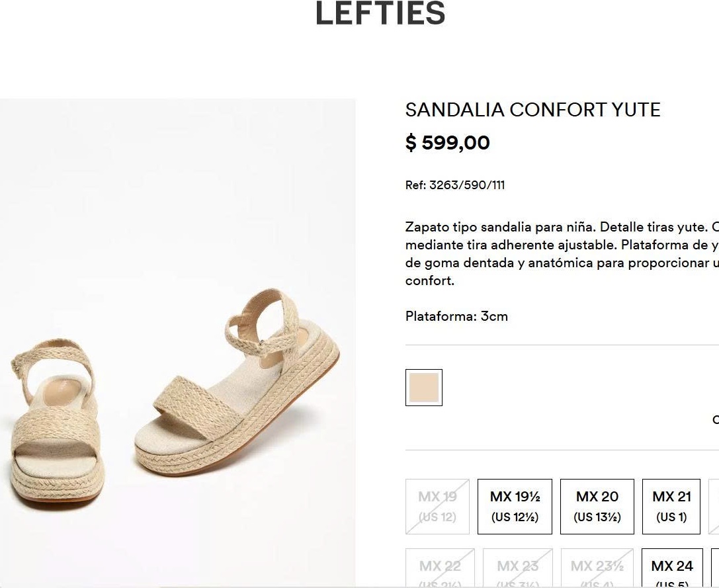This screenshot has width=719, height=588.
Task: Click the unavailable MX 23½ size
Action: point(597,569)
